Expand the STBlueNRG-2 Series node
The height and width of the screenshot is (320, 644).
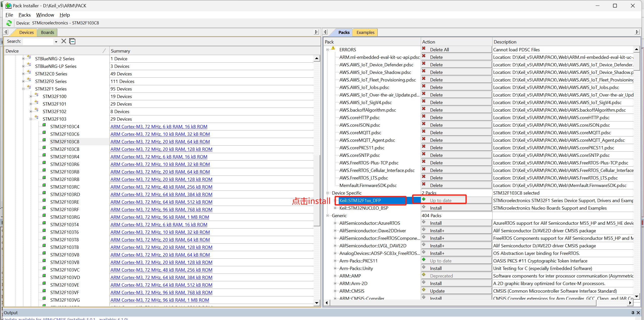tap(23, 59)
